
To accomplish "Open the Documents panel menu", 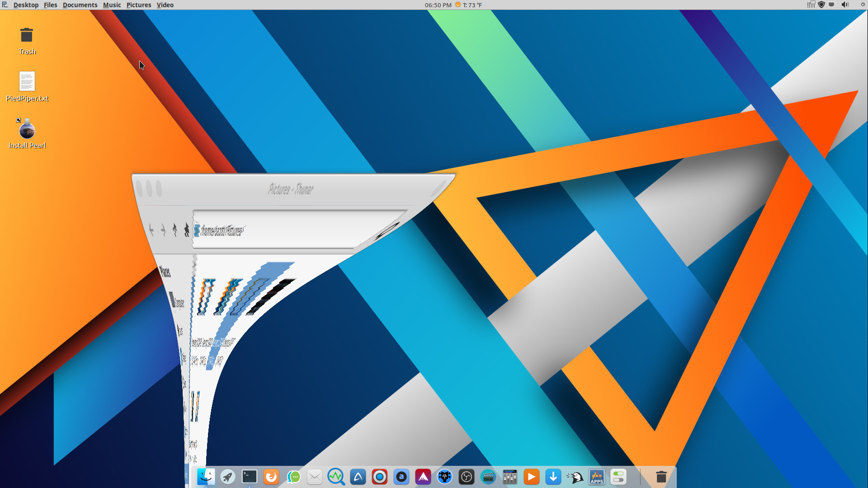I will (x=80, y=5).
